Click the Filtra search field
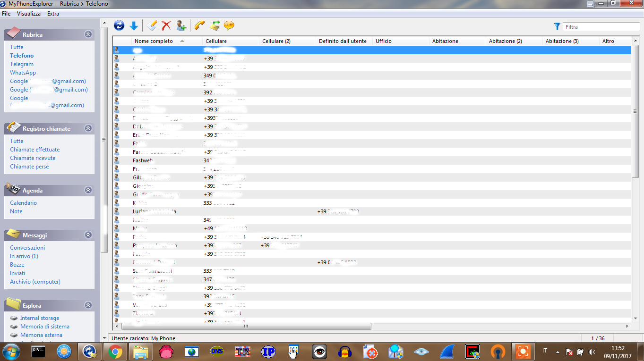This screenshot has width=644, height=361. 601,27
